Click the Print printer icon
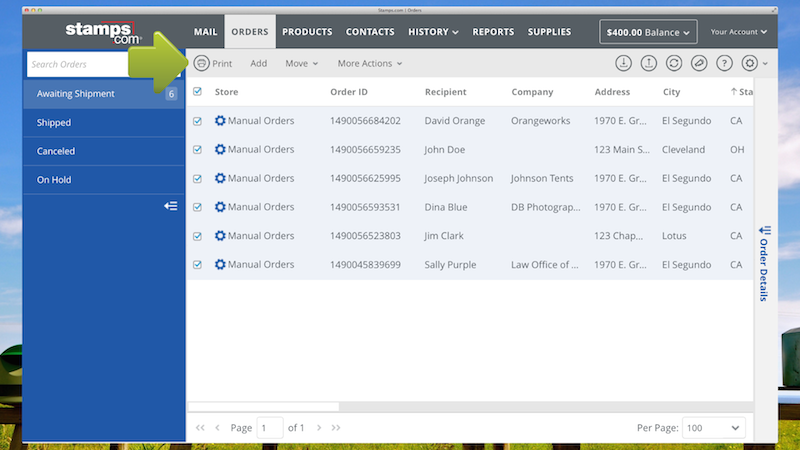Image resolution: width=800 pixels, height=450 pixels. (201, 63)
